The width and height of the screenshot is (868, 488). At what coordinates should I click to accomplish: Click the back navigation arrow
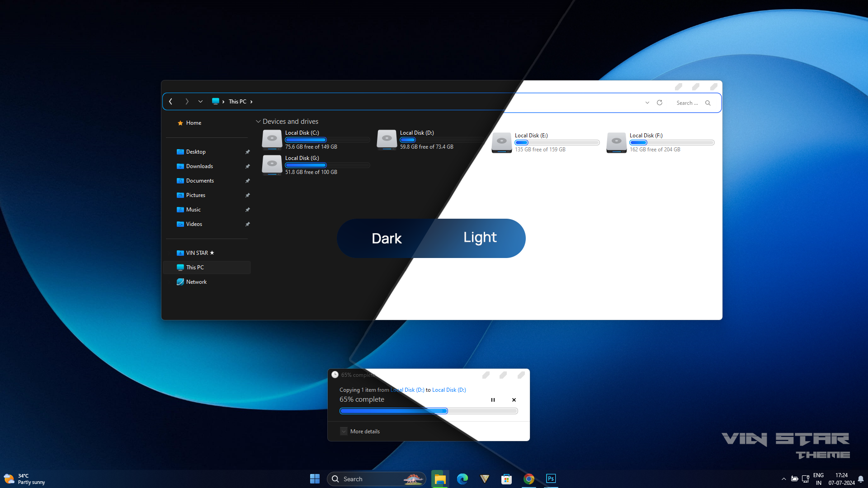[170, 101]
